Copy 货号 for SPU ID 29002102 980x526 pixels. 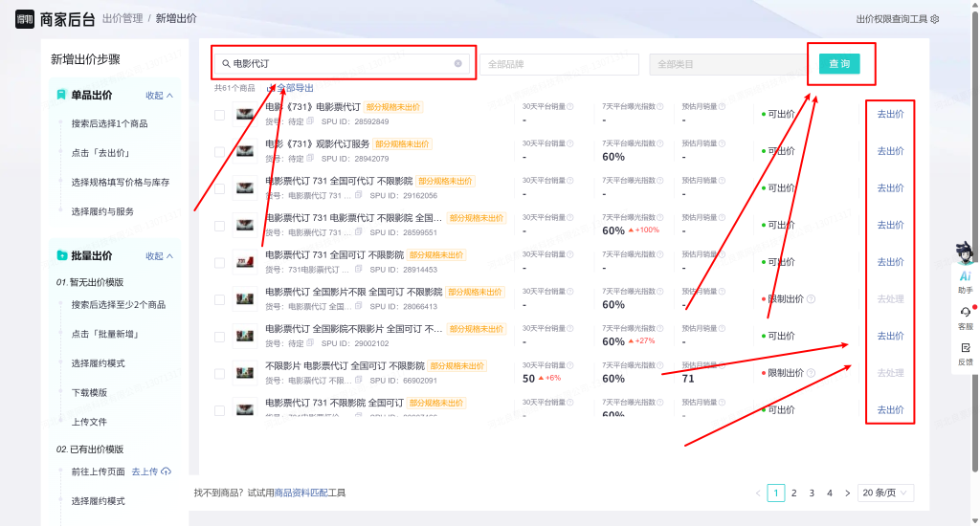(310, 343)
